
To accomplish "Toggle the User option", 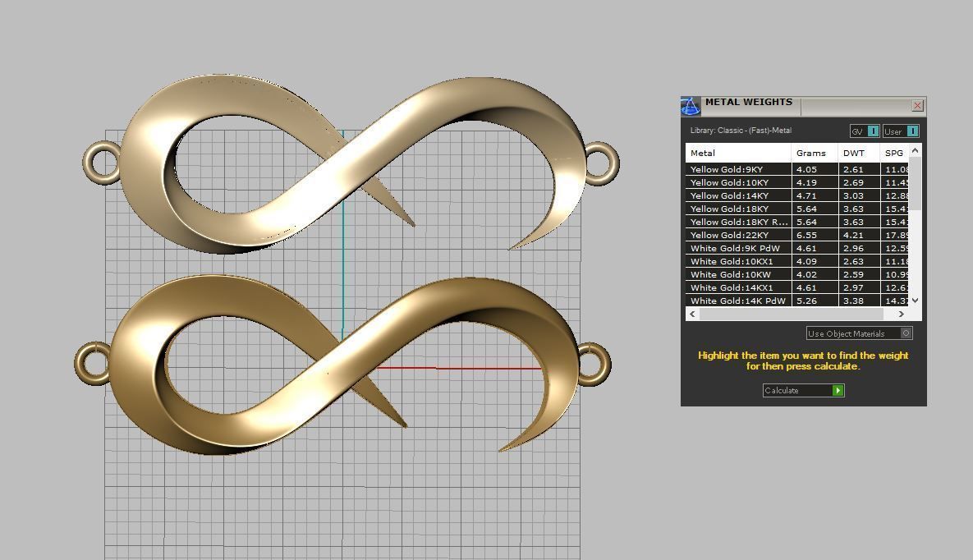I will pos(899,131).
